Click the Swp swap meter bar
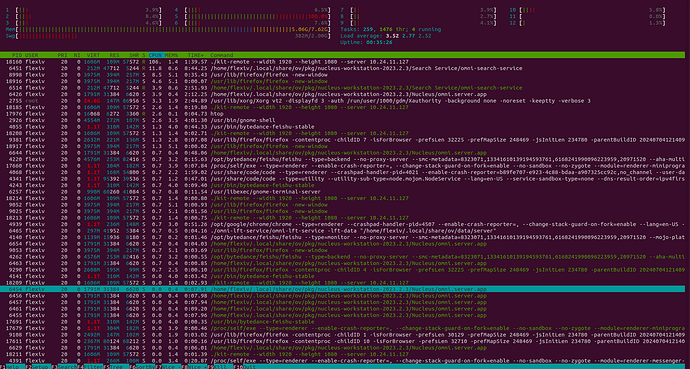 (168, 36)
